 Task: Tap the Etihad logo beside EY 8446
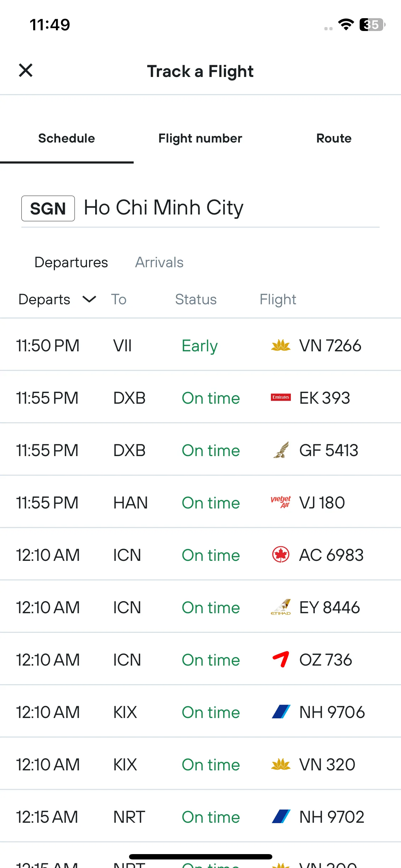[x=281, y=607]
